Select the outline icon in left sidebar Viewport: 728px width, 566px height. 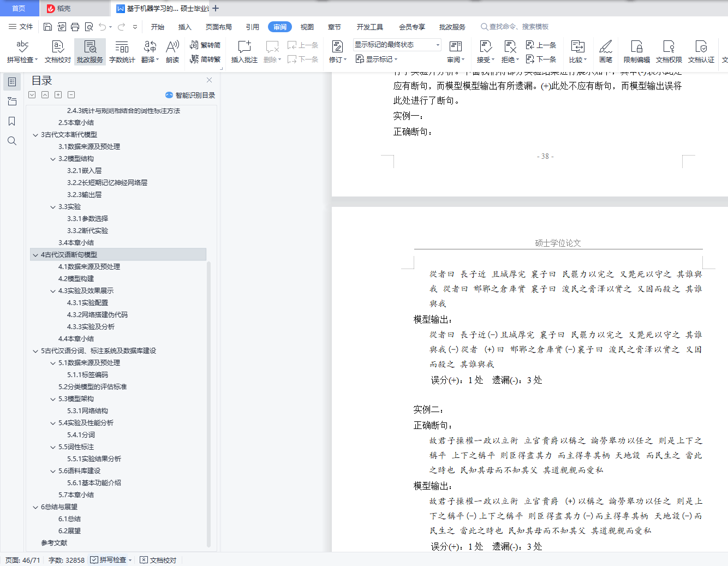point(12,82)
